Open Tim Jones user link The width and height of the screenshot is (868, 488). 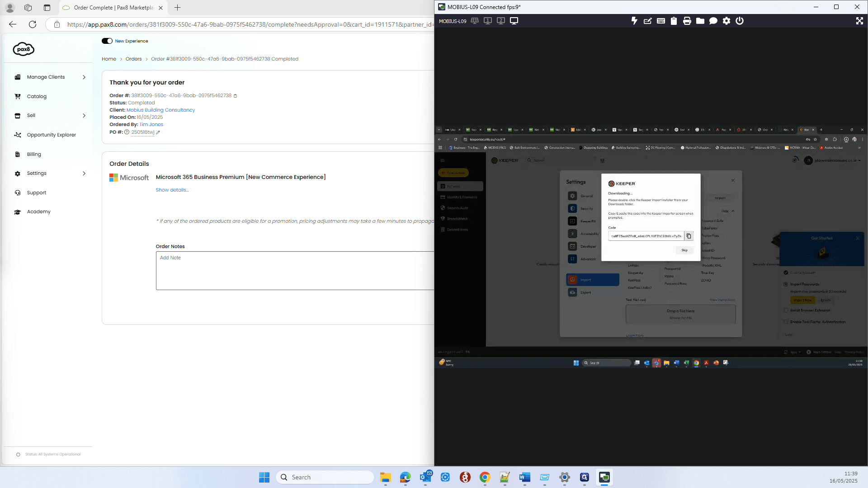pos(151,125)
